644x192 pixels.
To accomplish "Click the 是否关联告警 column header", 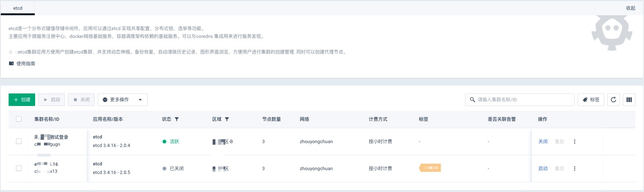I will click(502, 119).
